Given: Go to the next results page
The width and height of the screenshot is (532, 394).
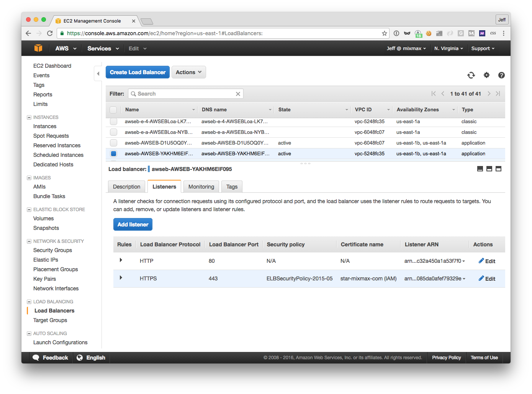Looking at the screenshot, I should click(489, 94).
